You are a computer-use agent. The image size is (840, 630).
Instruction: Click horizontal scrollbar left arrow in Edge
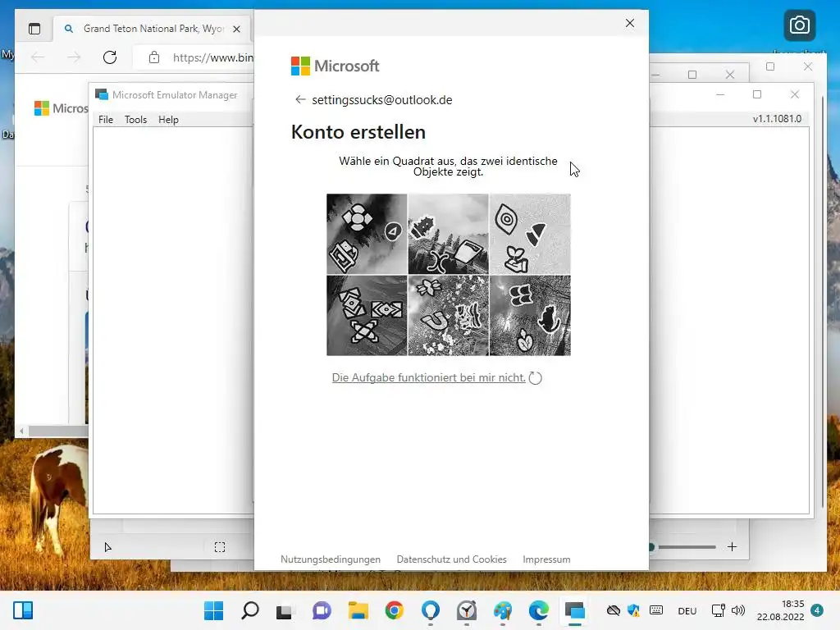21,431
